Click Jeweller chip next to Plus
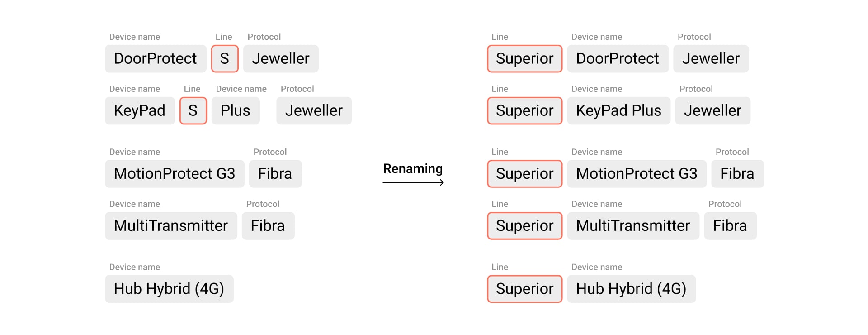This screenshot has width=868, height=335. click(x=314, y=111)
